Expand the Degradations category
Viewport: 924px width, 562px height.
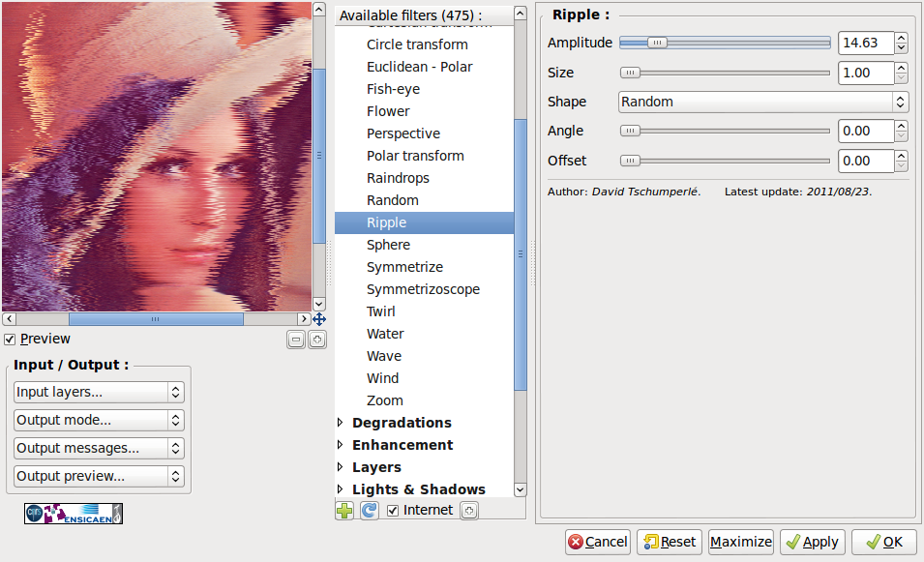point(340,423)
